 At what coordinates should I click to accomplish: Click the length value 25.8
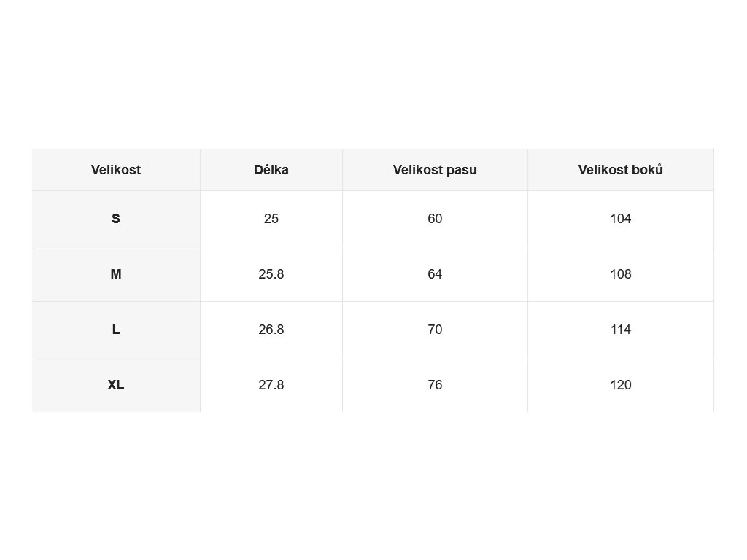click(x=271, y=274)
